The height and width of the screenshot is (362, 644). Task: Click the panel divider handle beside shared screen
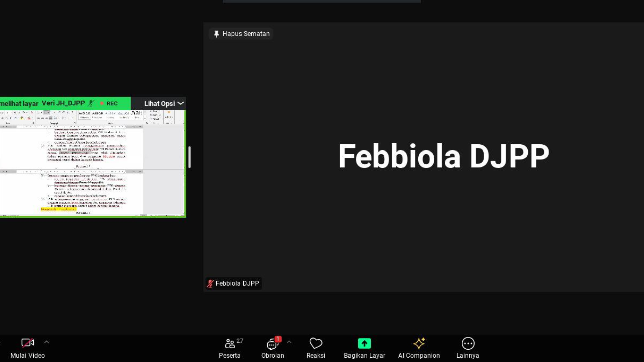pyautogui.click(x=190, y=157)
